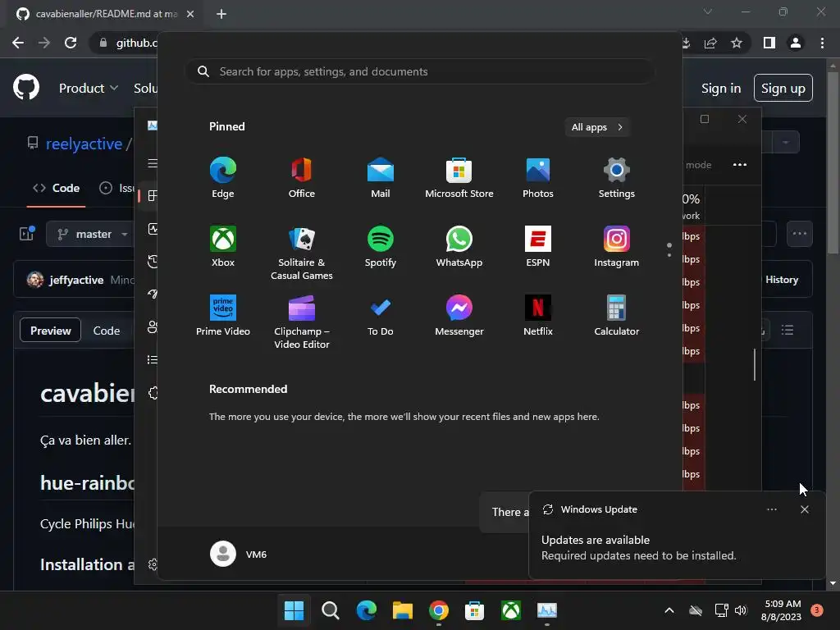Show hidden system tray icons
840x630 pixels.
click(669, 610)
